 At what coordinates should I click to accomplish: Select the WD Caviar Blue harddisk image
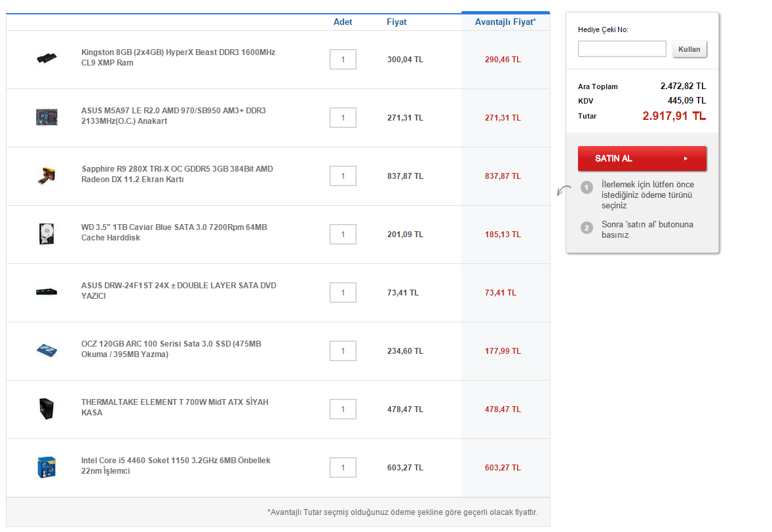pos(47,234)
